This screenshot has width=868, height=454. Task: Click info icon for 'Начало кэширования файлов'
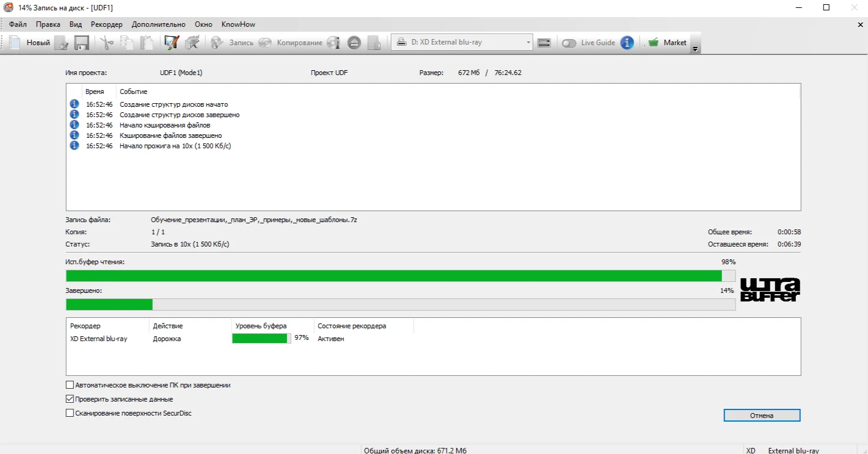tap(75, 125)
